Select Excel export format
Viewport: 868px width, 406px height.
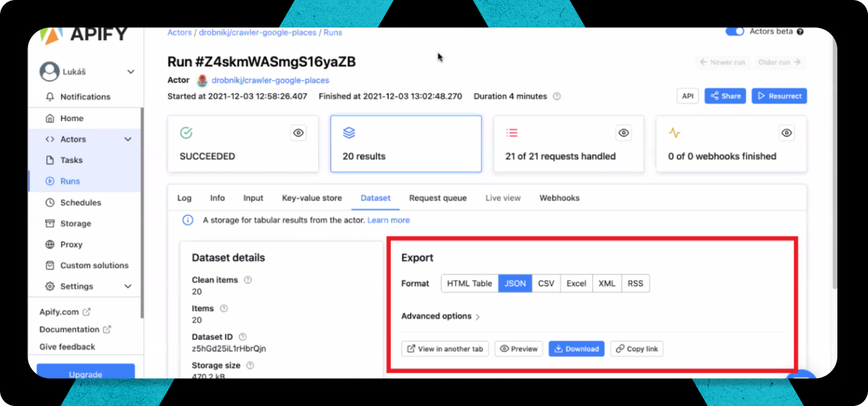[x=577, y=284]
